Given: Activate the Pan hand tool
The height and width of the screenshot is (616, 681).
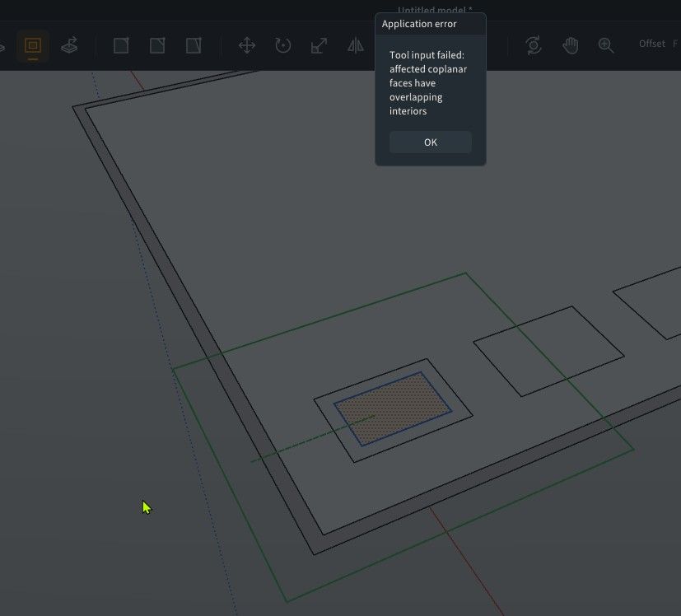Looking at the screenshot, I should [571, 45].
